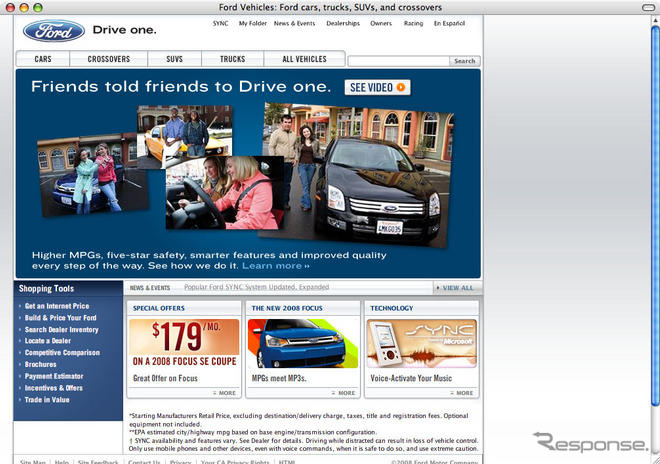660x464 pixels.
Task: Click the Ford oval logo
Action: click(x=54, y=30)
